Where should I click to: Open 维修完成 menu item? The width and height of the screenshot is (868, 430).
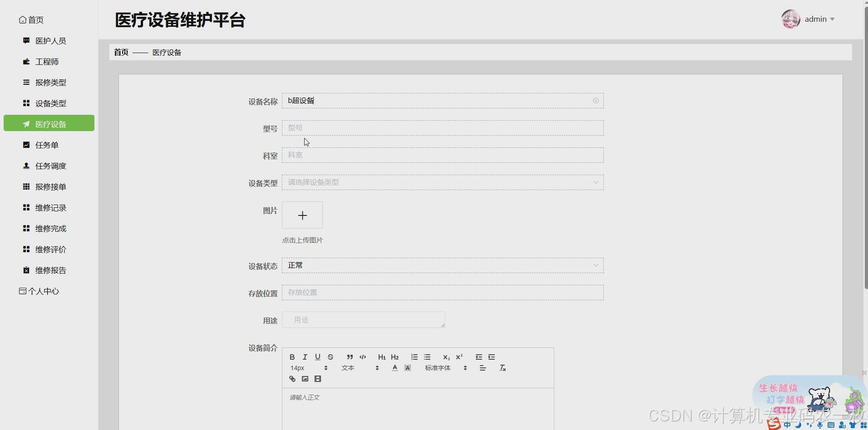pyautogui.click(x=49, y=229)
